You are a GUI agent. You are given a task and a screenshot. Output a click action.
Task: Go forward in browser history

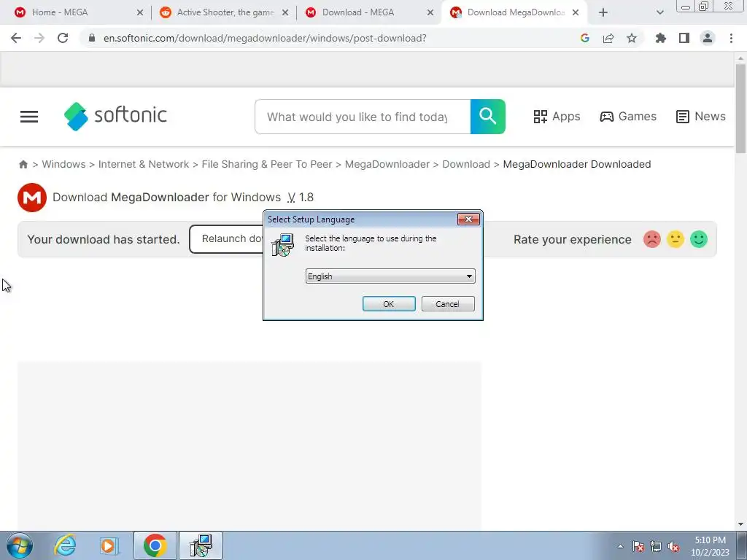39,38
